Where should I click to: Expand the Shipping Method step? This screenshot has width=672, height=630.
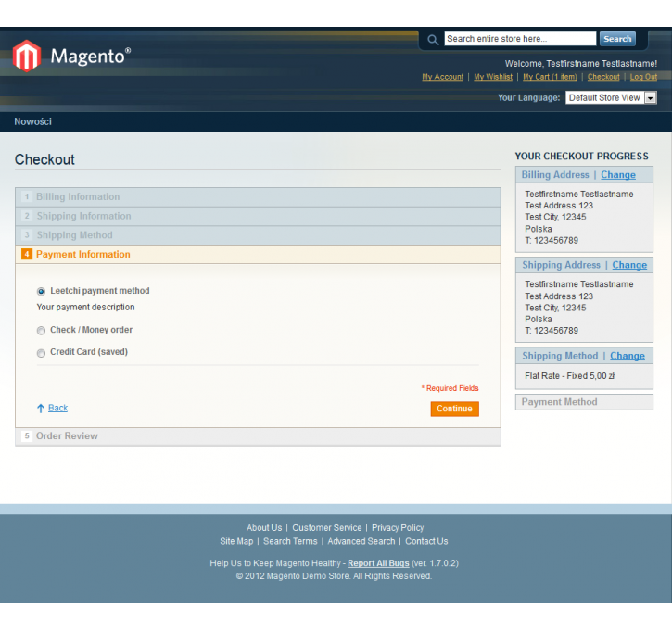point(258,235)
